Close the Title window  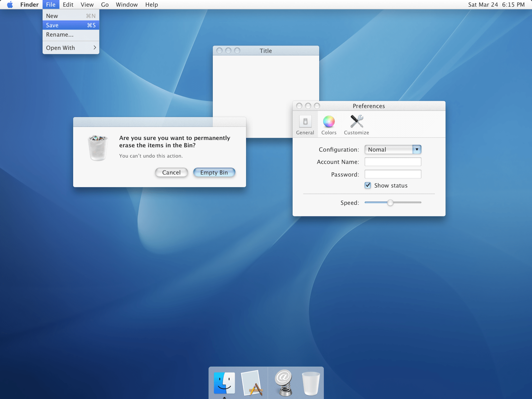coord(219,51)
